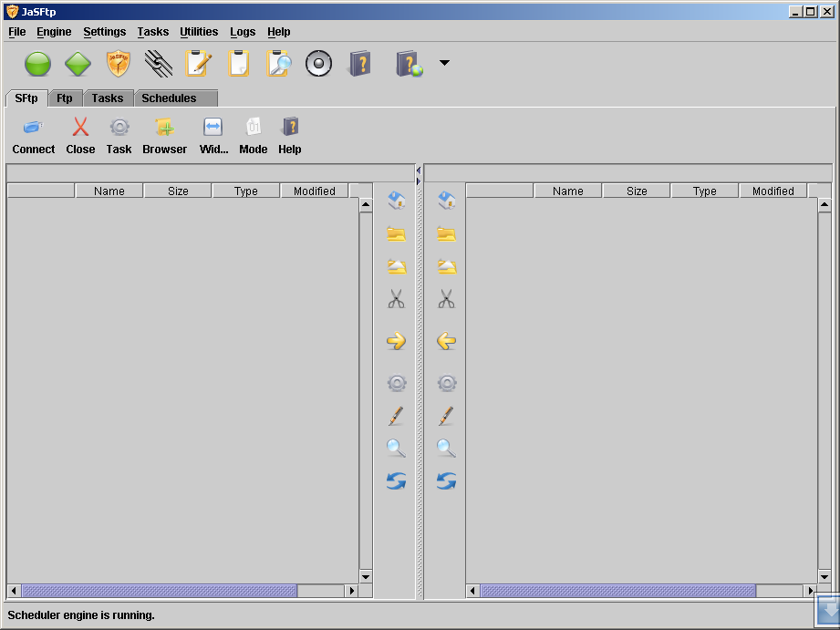Click the round speaker disc icon

click(318, 64)
